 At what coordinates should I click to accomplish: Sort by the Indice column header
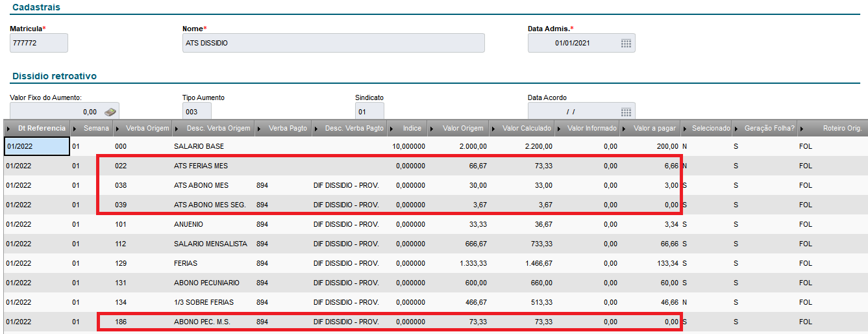click(407, 128)
